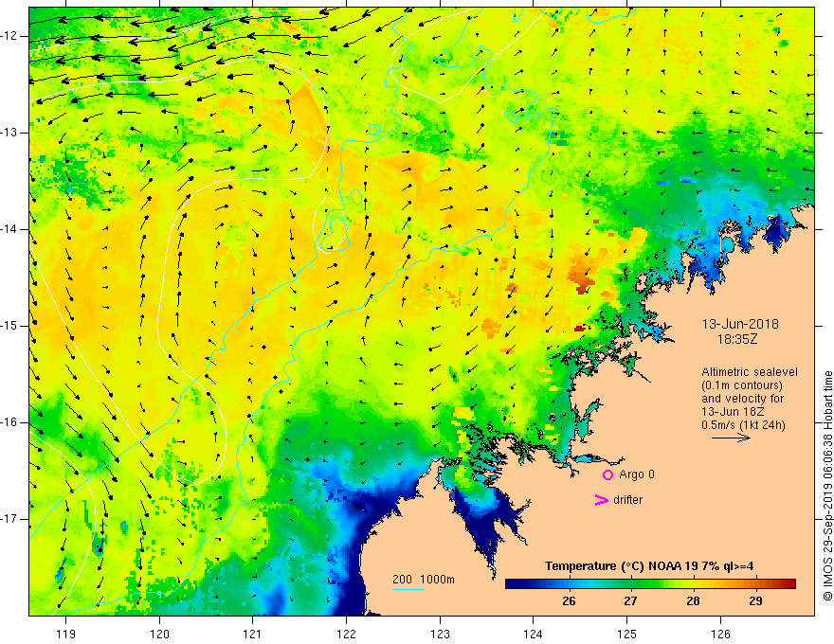
Task: Click the 0.5m/s velocity scale arrow
Action: (731, 438)
